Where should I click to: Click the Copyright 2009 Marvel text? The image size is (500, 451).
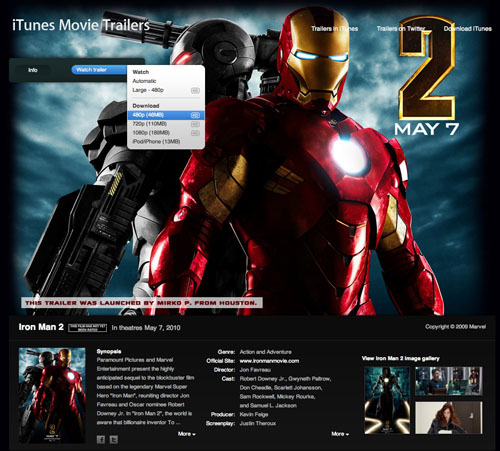pyautogui.click(x=455, y=327)
